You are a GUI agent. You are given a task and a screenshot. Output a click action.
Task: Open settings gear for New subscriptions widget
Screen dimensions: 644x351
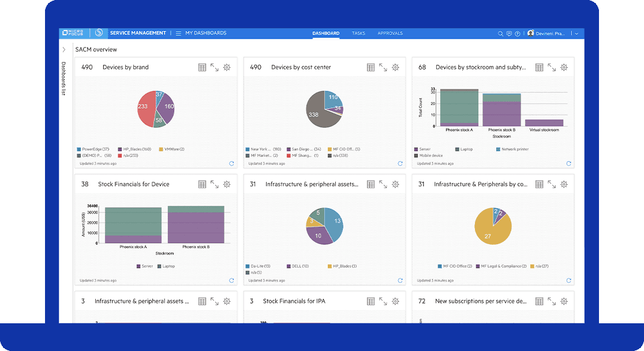tap(564, 302)
